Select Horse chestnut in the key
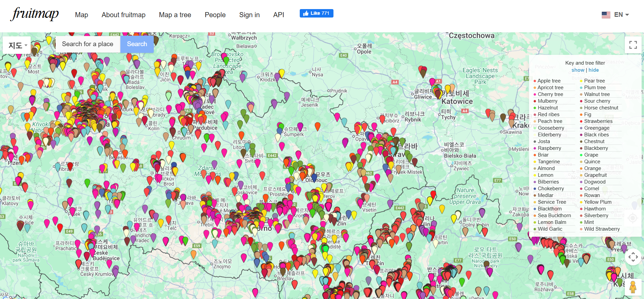 pyautogui.click(x=601, y=108)
